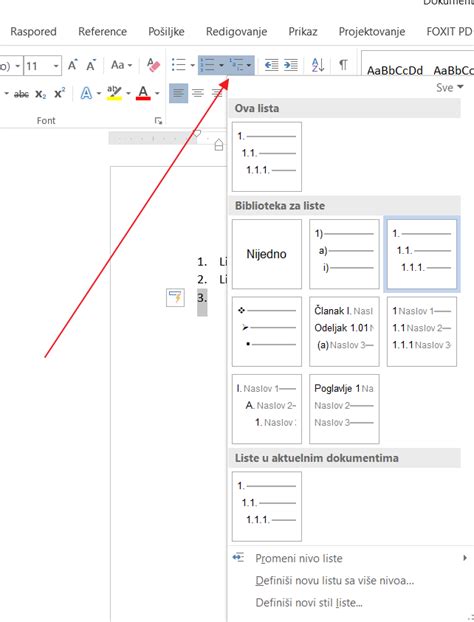Select the Članak I. Odeljak list style
474x622 pixels.
[x=344, y=331]
